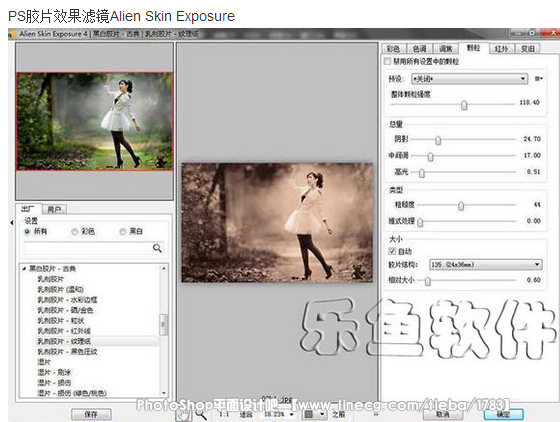The height and width of the screenshot is (422, 560).
Task: Open the 出厂 presets tab
Action: [28, 209]
